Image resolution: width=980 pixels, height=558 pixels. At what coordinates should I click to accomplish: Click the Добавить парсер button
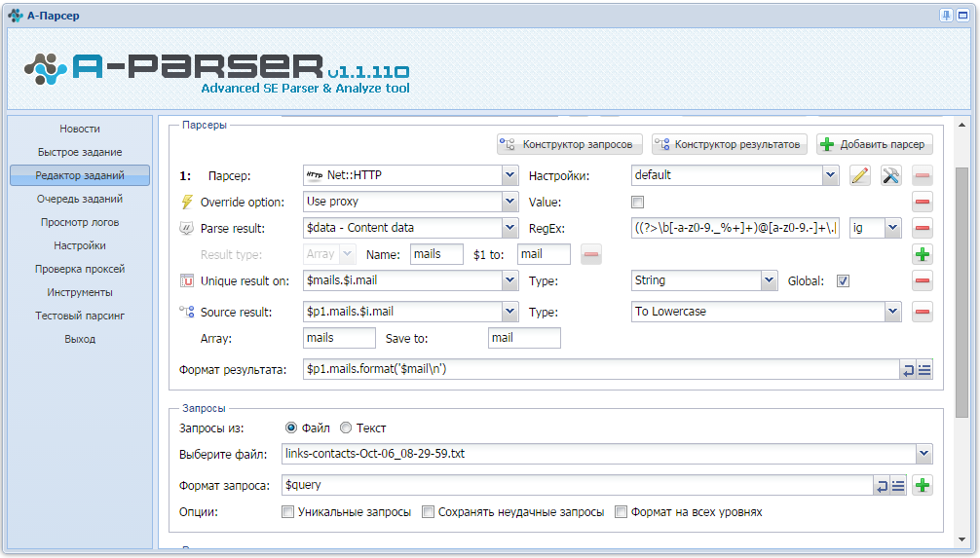point(875,144)
